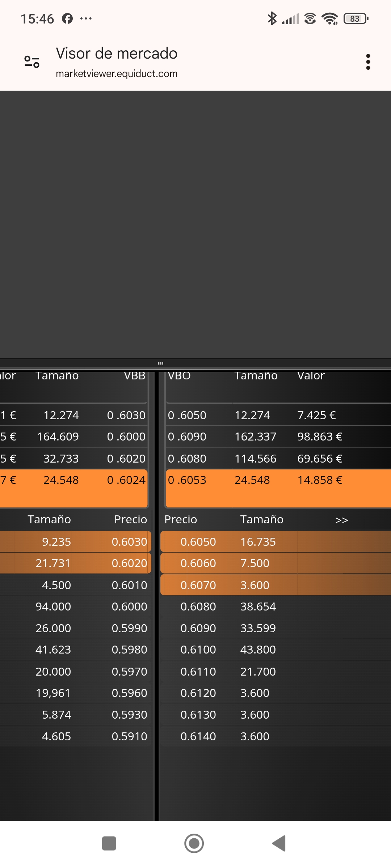391x868 pixels.
Task: Tap the Android home circle button
Action: click(194, 843)
